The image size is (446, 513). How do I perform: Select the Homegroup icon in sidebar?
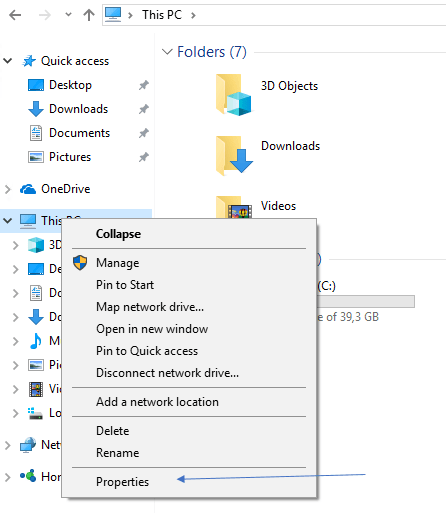coord(28,476)
